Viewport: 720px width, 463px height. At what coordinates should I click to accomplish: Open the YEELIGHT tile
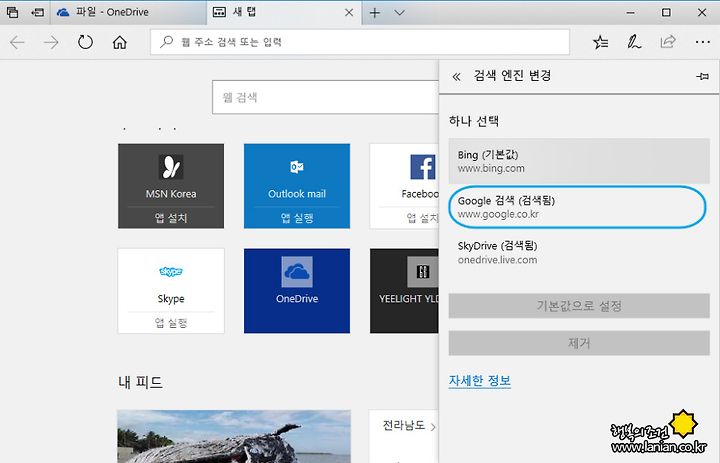click(404, 291)
